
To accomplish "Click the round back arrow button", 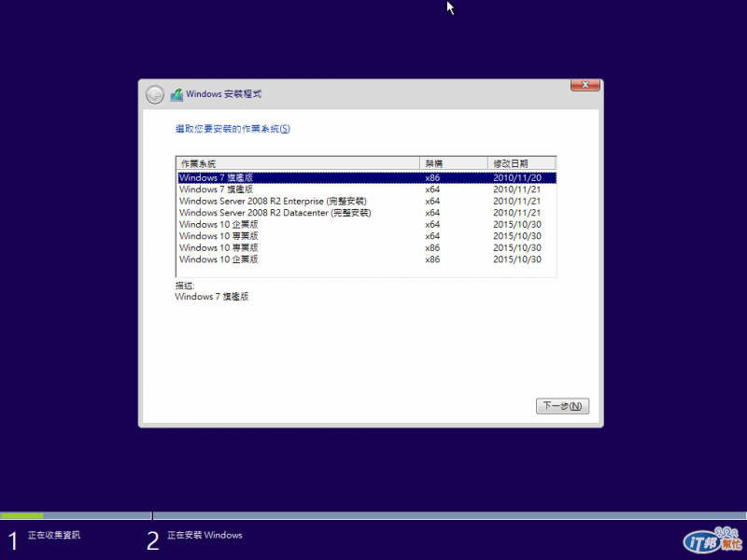I will click(155, 95).
